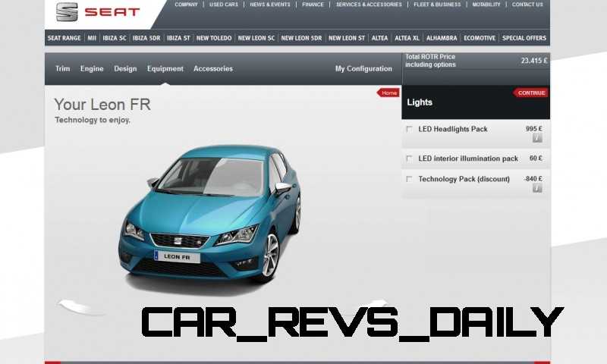View My Configuration

coord(363,68)
